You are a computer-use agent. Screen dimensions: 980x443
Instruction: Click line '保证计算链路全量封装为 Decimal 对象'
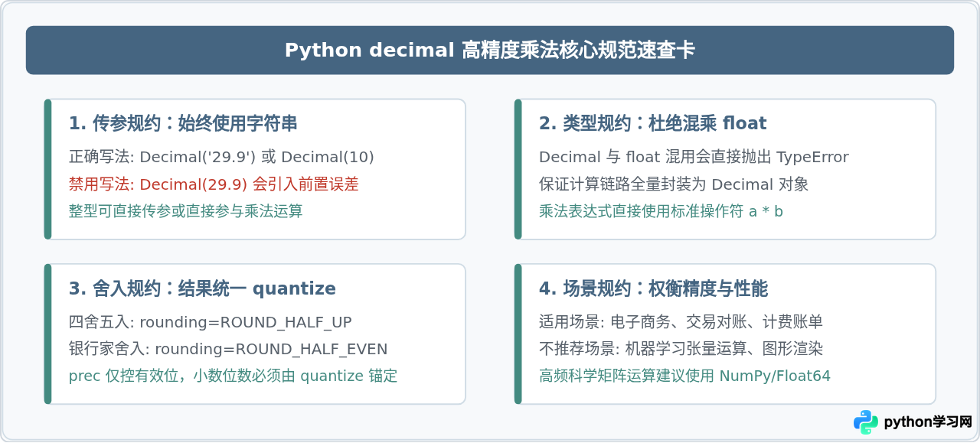(x=674, y=184)
